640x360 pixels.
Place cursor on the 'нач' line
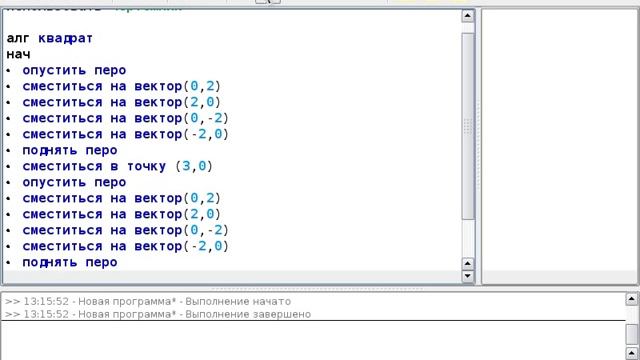click(18, 54)
